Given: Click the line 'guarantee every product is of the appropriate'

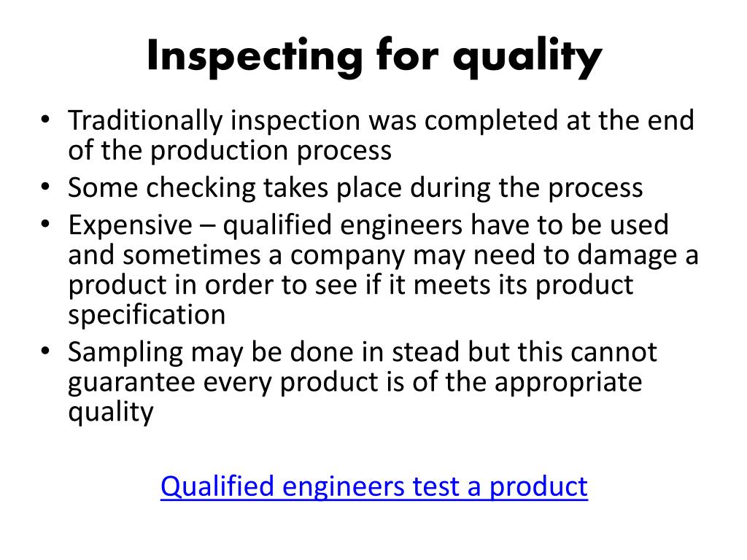Looking at the screenshot, I should click(355, 382).
